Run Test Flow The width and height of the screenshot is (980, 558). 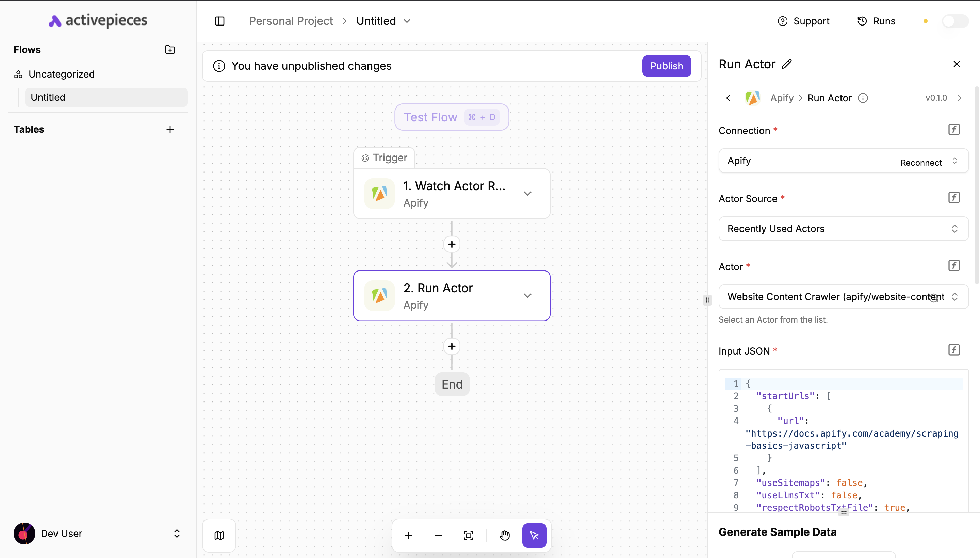pyautogui.click(x=451, y=117)
